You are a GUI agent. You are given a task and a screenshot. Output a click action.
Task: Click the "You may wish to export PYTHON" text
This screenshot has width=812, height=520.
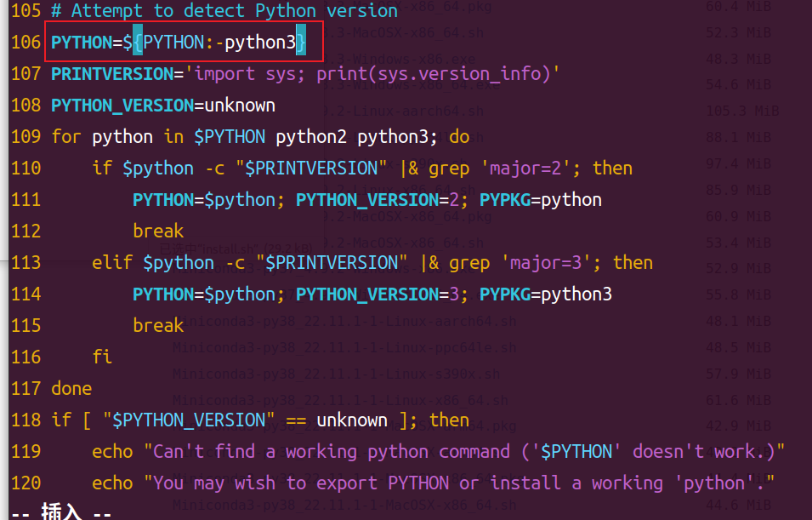[x=301, y=483]
